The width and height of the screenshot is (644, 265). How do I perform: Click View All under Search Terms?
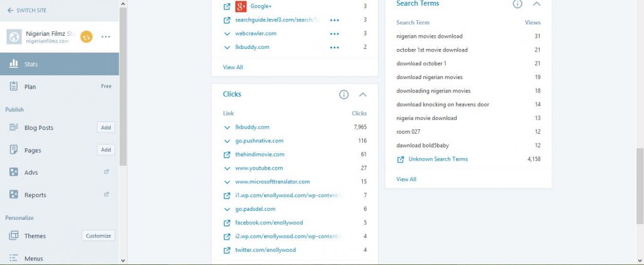coord(406,180)
